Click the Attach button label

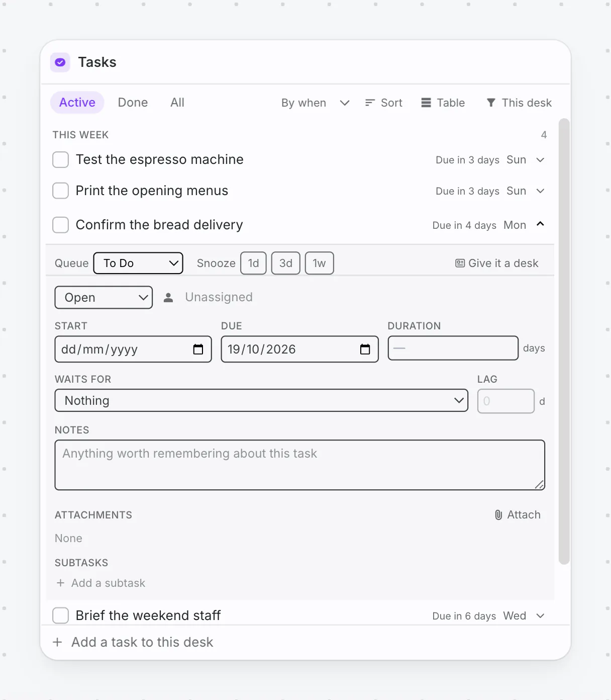(x=524, y=515)
